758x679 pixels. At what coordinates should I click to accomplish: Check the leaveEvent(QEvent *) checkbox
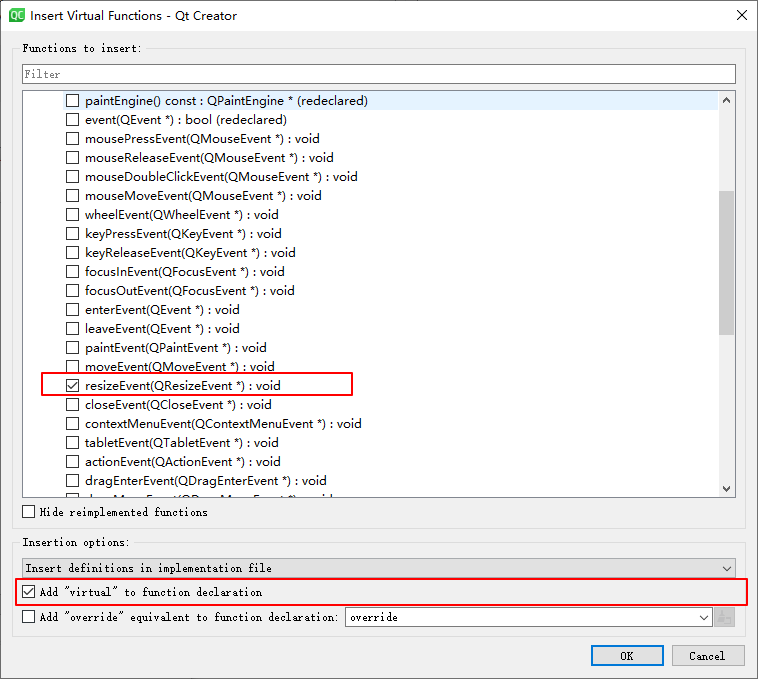(73, 329)
